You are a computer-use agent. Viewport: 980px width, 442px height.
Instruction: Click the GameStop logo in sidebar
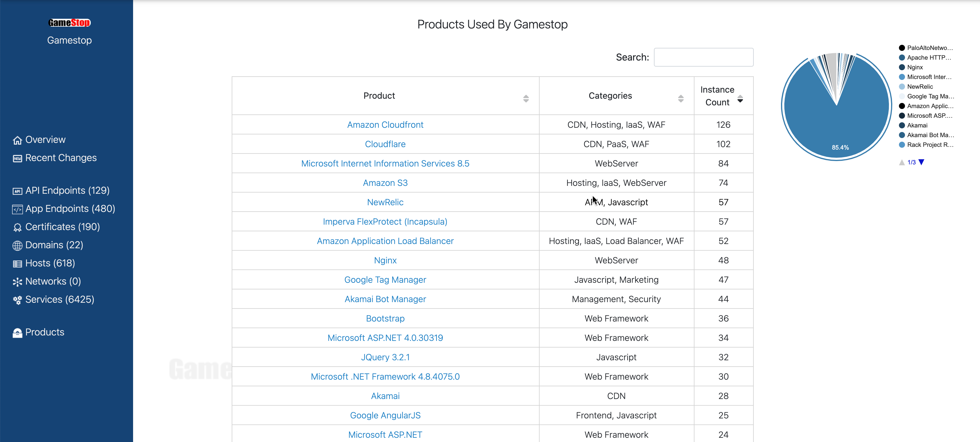(x=69, y=23)
